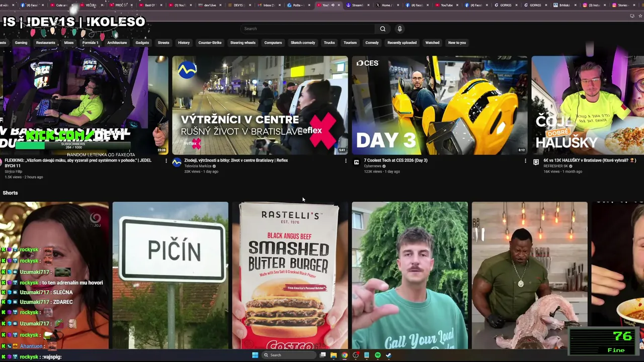The image size is (644, 362).
Task: Click the side panel icon at browser top right
Action: point(639,16)
